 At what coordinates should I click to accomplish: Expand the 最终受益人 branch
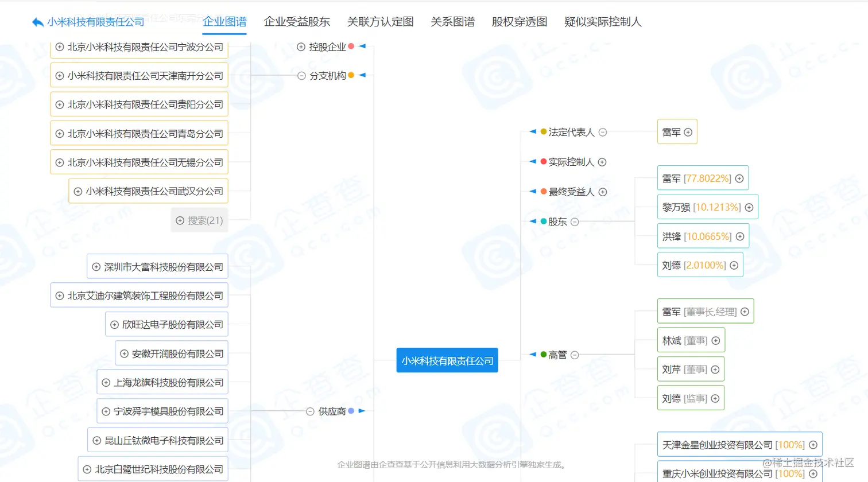click(603, 192)
